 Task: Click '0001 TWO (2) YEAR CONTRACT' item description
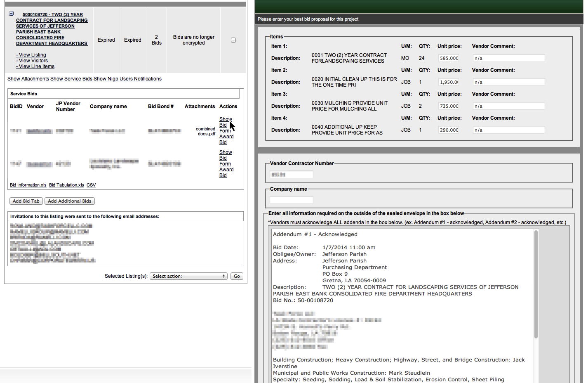coord(349,58)
